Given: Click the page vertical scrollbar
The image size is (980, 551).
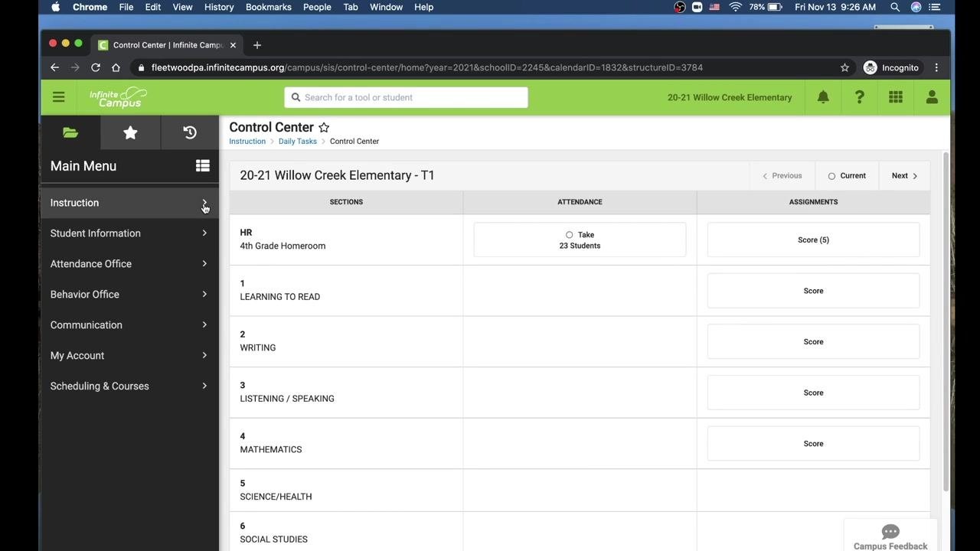Looking at the screenshot, I should [x=946, y=321].
